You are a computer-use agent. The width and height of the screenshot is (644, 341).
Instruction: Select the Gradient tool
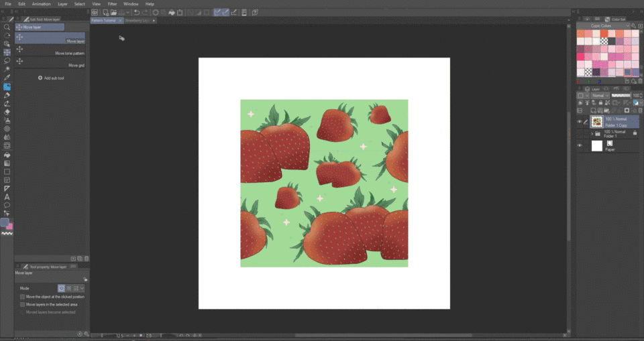(x=7, y=163)
